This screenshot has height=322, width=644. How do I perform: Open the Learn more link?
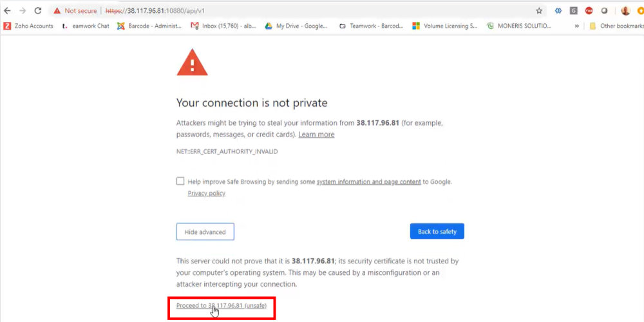coord(316,135)
